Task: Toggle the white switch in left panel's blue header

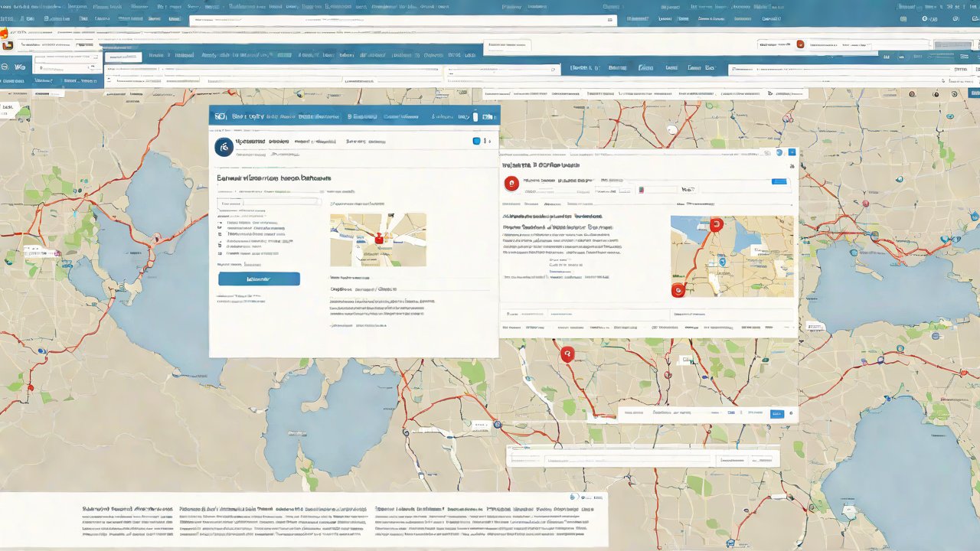Action: (x=475, y=117)
